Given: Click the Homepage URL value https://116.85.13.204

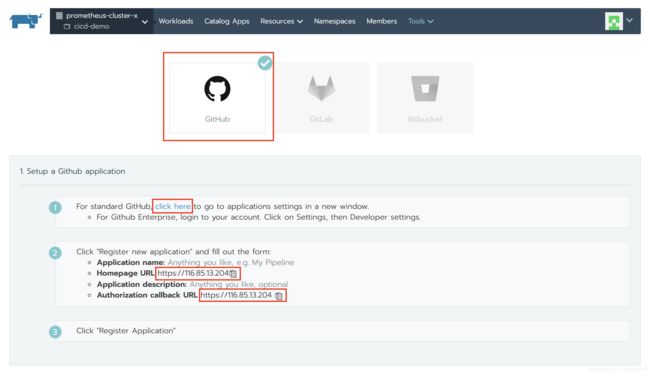Looking at the screenshot, I should coord(193,273).
